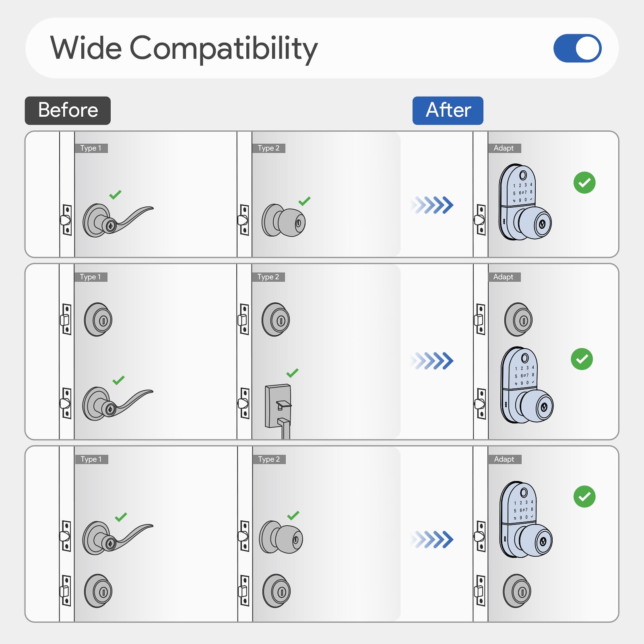Viewport: 644px width, 644px height.
Task: Toggle the Wide Compatibility switch
Action: [x=577, y=48]
